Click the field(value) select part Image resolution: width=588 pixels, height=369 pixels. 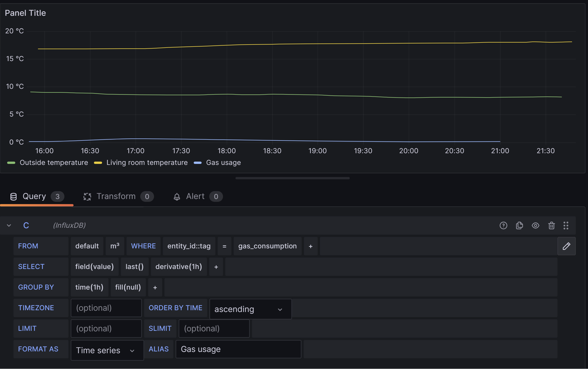[x=94, y=267]
